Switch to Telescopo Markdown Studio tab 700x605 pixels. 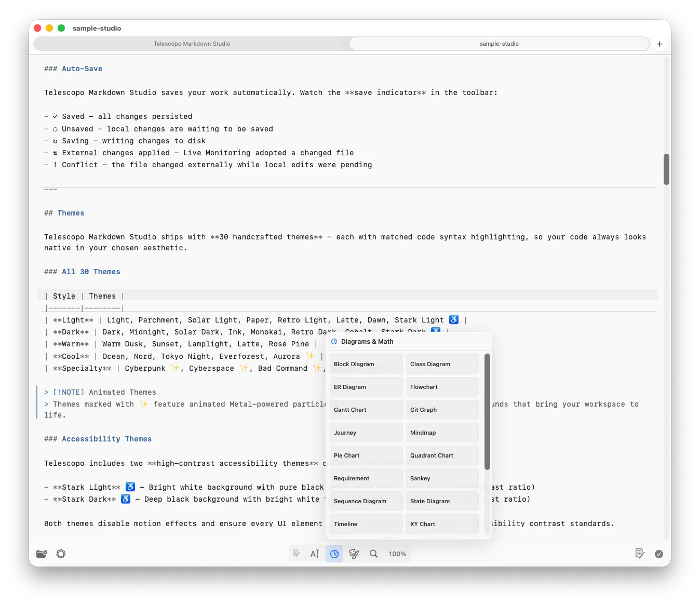pyautogui.click(x=192, y=44)
